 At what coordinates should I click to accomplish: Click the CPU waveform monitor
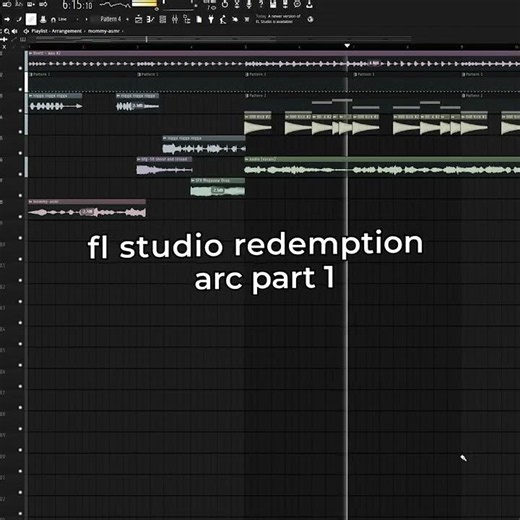pos(115,5)
